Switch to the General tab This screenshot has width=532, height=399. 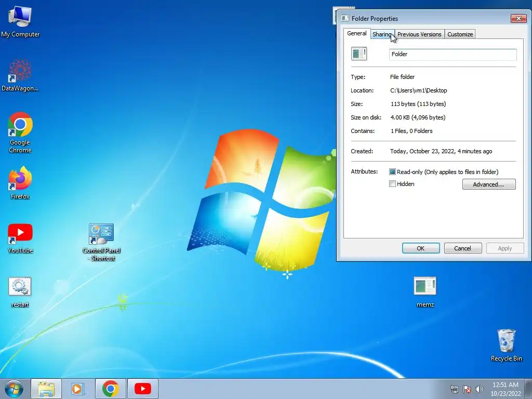tap(356, 33)
